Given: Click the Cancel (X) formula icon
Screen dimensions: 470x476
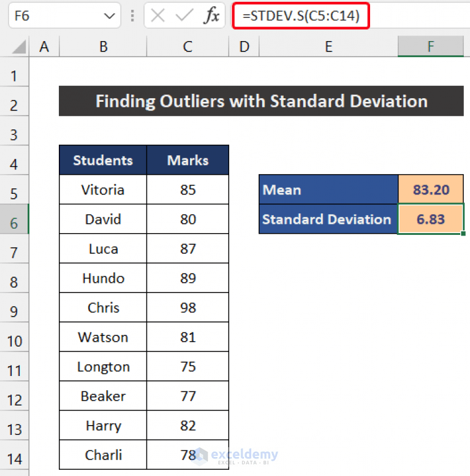Looking at the screenshot, I should 157,15.
